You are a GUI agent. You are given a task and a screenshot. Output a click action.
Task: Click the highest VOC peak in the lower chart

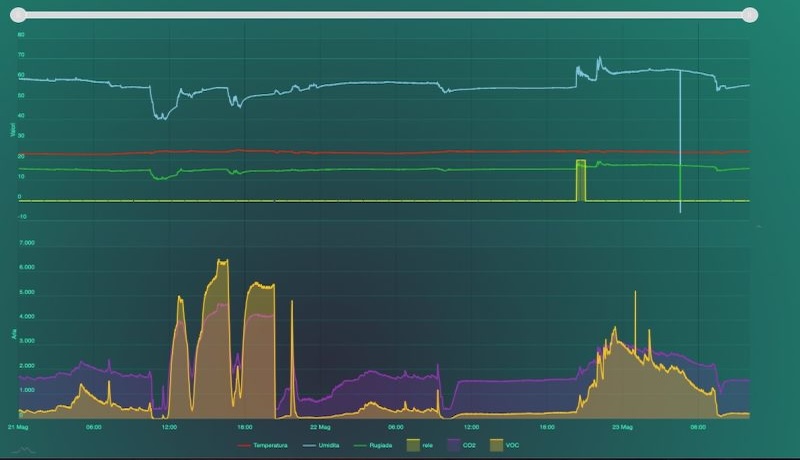point(222,262)
